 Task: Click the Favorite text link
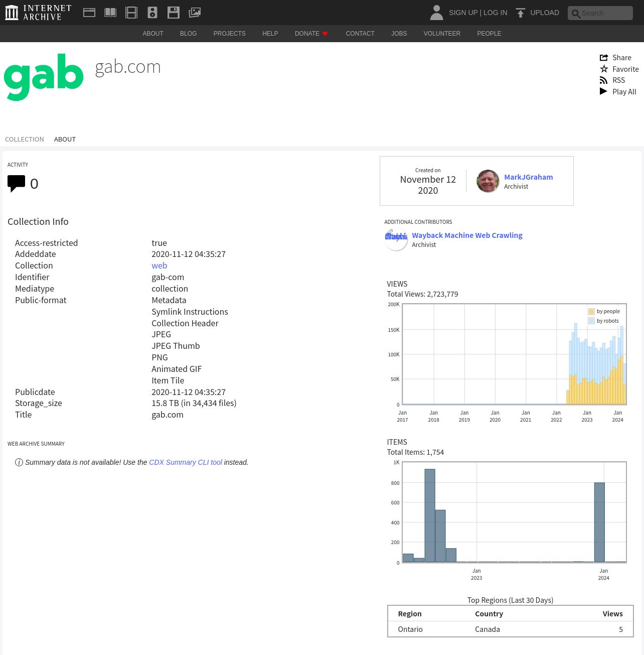coord(625,69)
